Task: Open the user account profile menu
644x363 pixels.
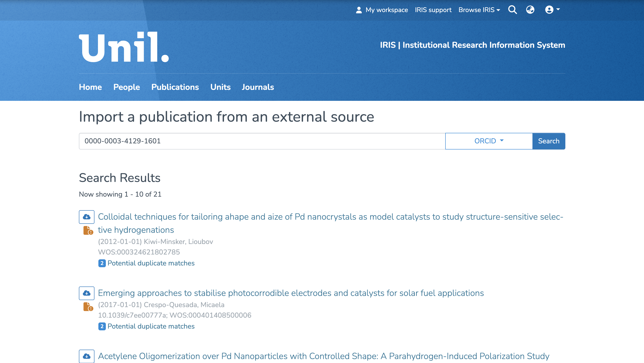Action: coord(552,10)
